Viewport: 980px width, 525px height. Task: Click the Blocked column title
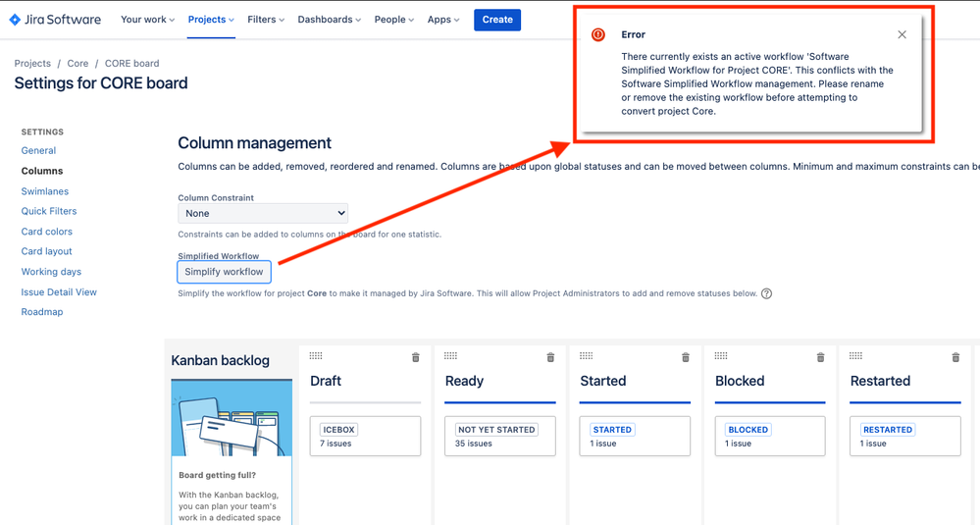click(740, 381)
